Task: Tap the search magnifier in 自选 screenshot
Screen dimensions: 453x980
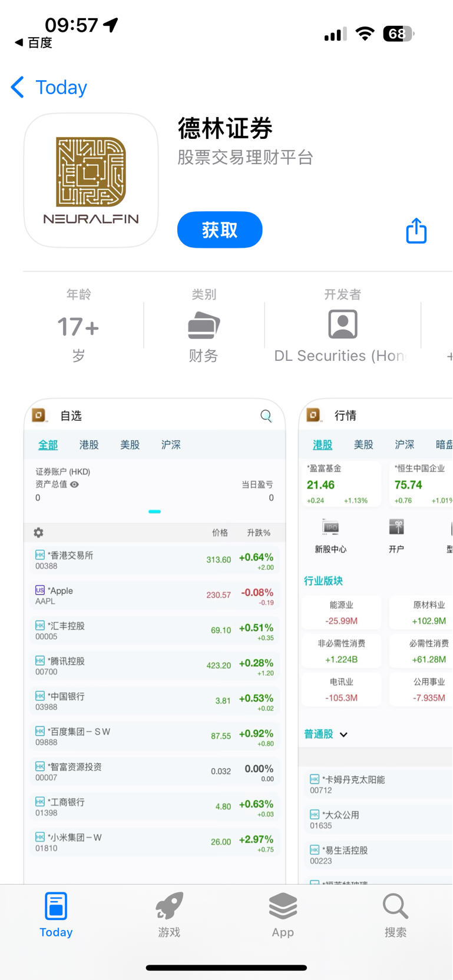Action: point(266,416)
